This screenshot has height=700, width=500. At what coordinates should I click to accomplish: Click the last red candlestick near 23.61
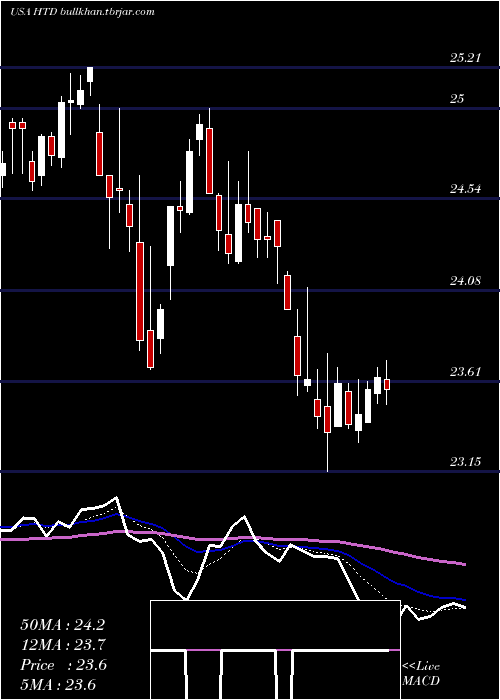(x=387, y=383)
